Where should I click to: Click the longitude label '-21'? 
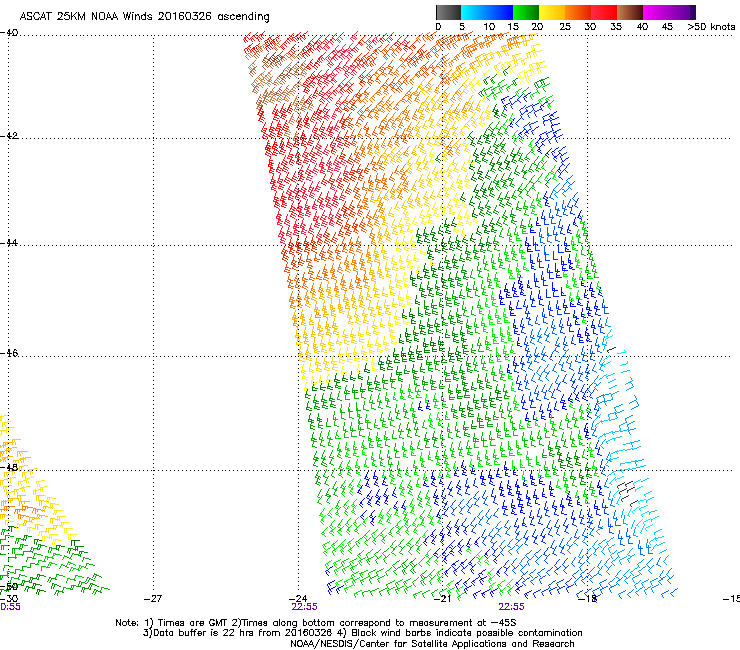[443, 599]
